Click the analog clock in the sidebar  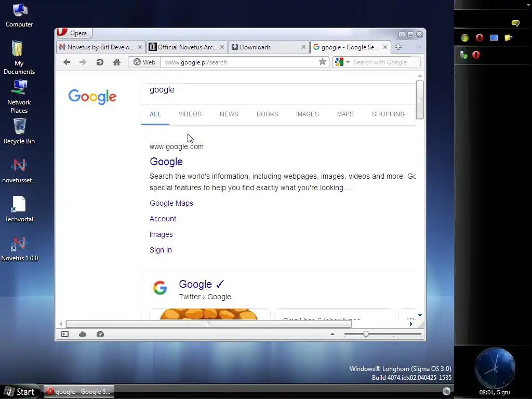[495, 368]
